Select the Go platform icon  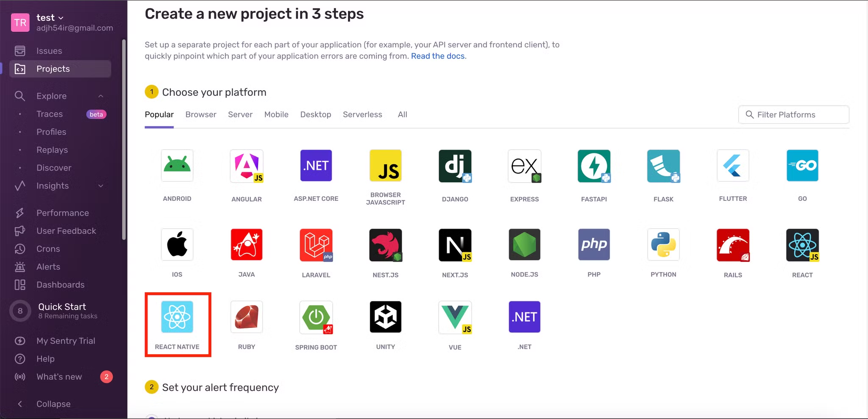point(803,166)
